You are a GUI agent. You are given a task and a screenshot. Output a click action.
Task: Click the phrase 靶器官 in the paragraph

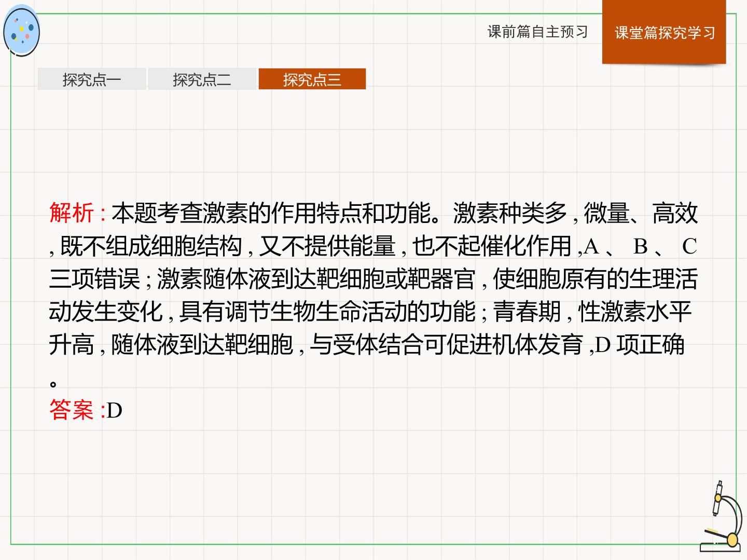click(441, 278)
